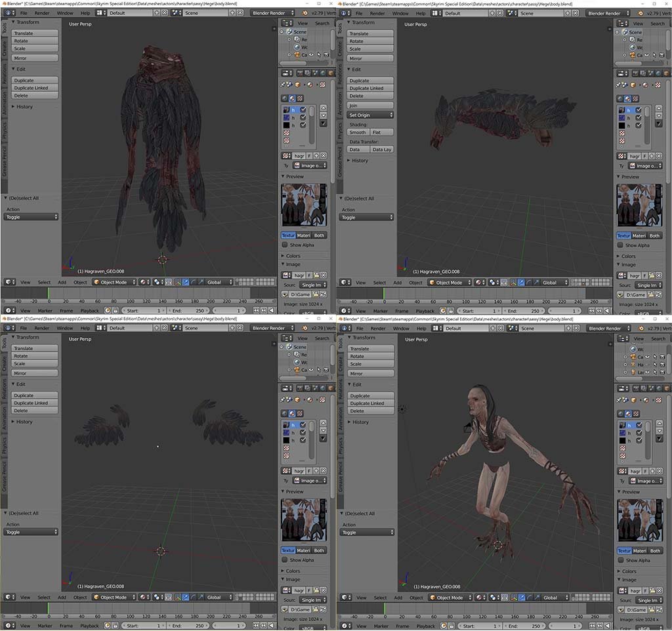Click Smooth shading button in the wing mesh window
This screenshot has width=672, height=631.
coord(358,132)
